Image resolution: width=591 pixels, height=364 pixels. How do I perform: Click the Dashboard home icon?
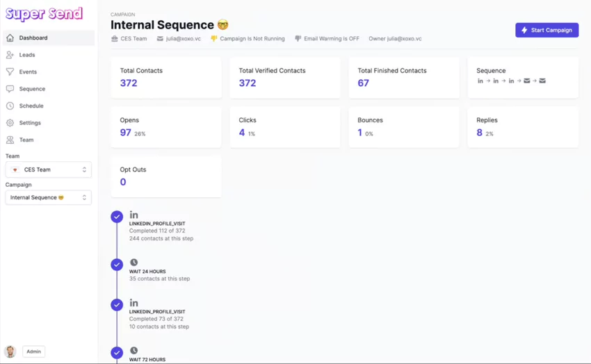(10, 38)
